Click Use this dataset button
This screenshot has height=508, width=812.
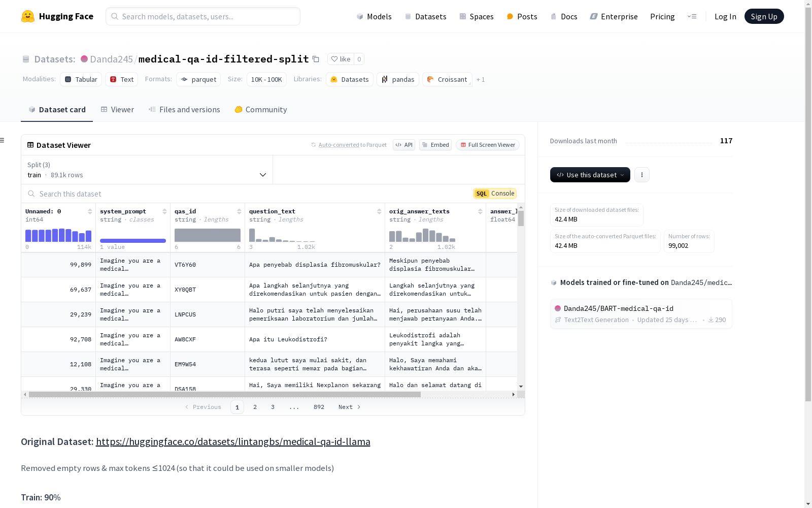pos(590,175)
